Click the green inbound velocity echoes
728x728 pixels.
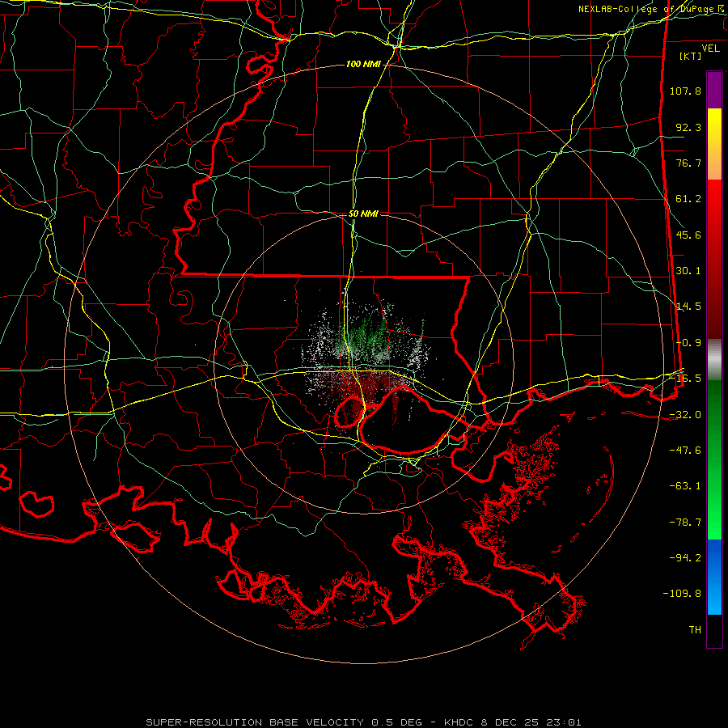point(368,335)
